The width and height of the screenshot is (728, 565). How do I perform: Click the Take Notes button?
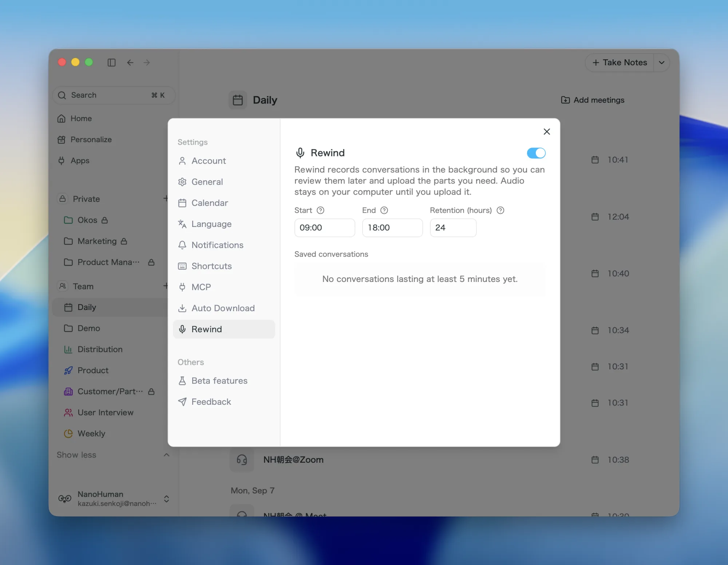click(x=619, y=63)
